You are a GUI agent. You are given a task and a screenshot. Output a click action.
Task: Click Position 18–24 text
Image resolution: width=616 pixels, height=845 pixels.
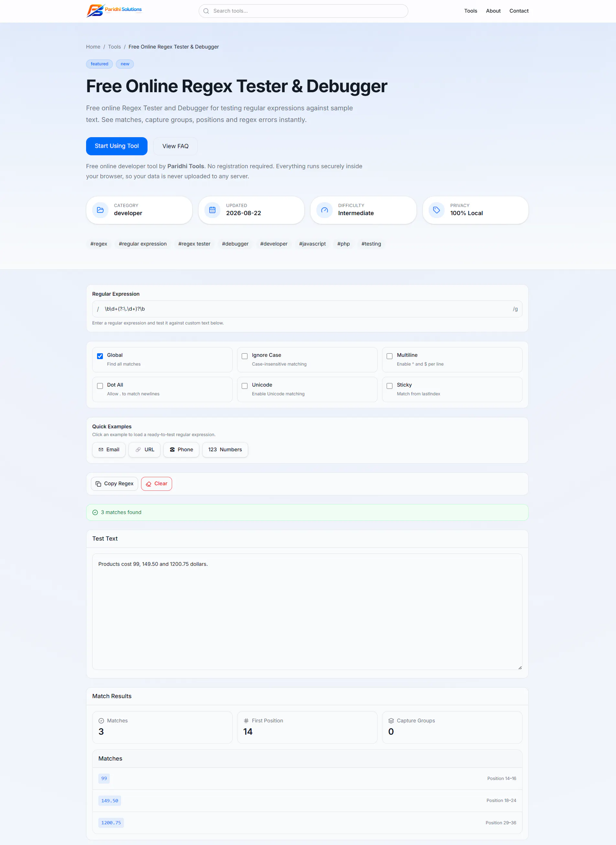(x=501, y=801)
